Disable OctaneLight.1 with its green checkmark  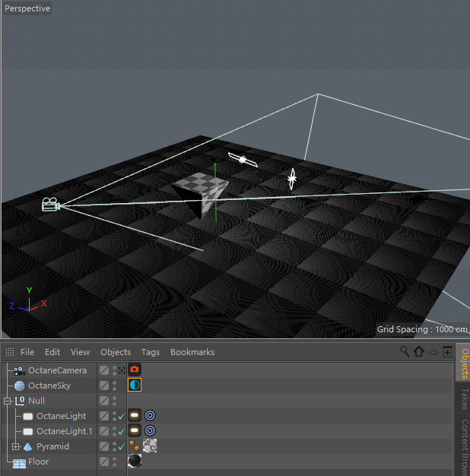[122, 431]
